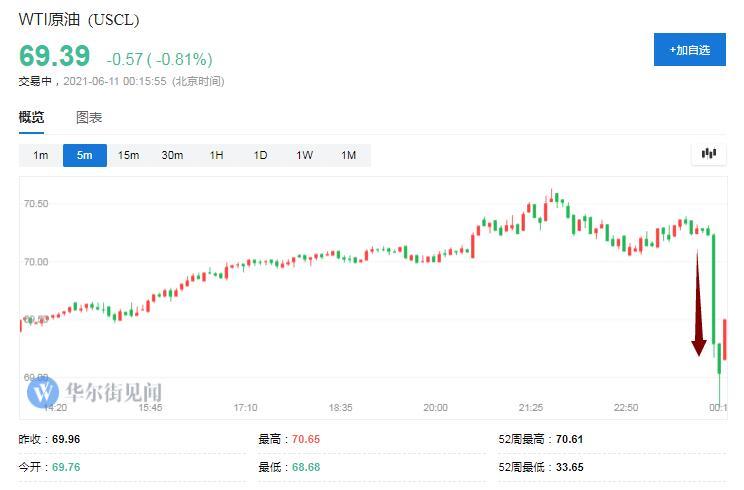Click the 最高 70.65 high value
This screenshot has width=744, height=490.
tap(303, 439)
